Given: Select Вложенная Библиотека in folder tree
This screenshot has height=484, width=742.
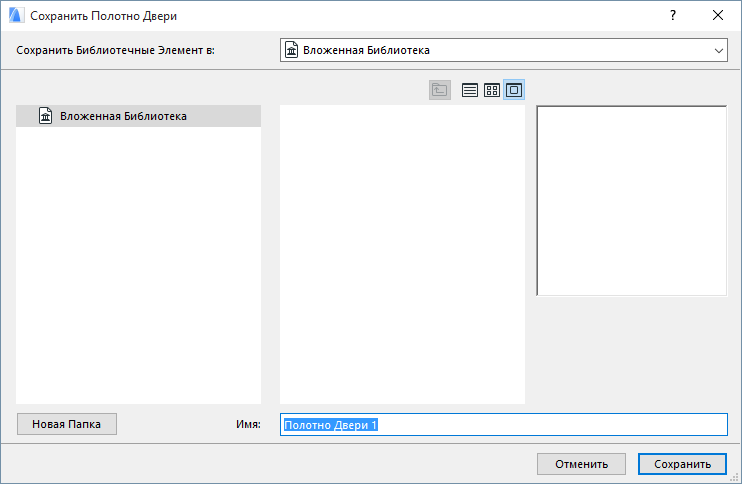Looking at the screenshot, I should (x=138, y=116).
